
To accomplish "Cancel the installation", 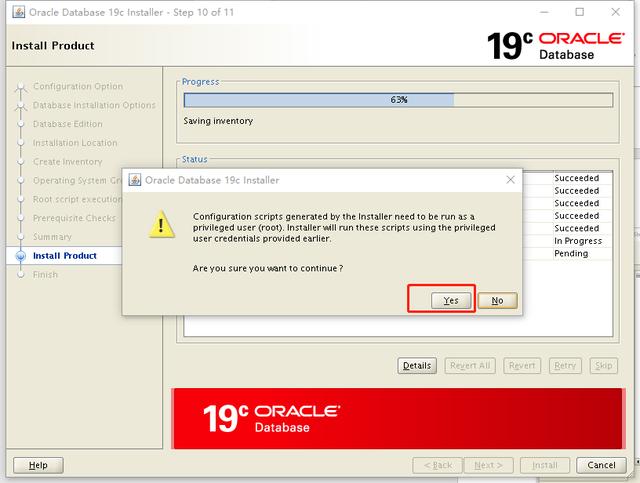I will click(601, 465).
